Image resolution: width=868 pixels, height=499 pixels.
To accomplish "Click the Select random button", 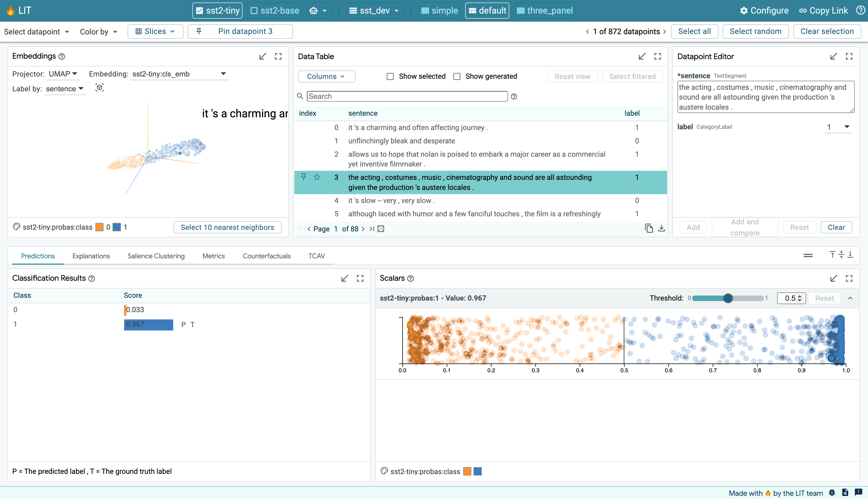I will 755,31.
